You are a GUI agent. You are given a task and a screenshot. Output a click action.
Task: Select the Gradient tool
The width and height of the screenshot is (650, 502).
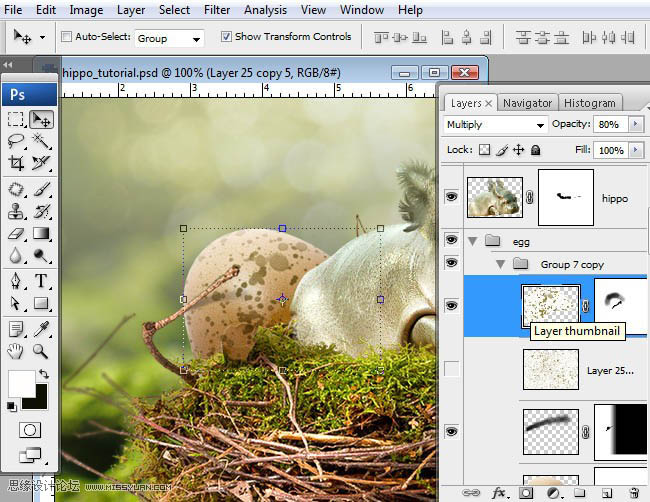point(41,233)
